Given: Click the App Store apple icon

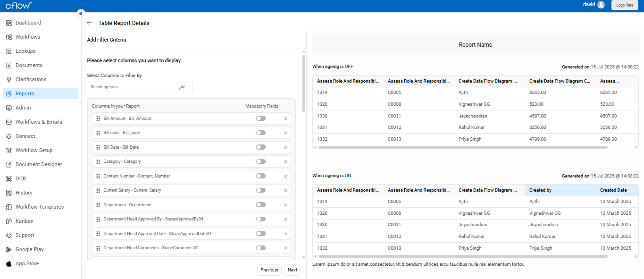Looking at the screenshot, I should tap(9, 263).
